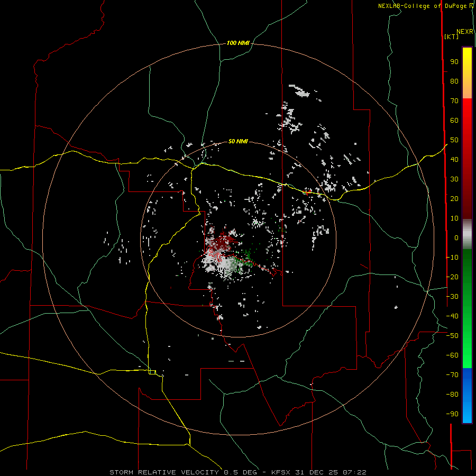This screenshot has height=476, width=476.
Task: Click the -20 value on velocity scale
Action: [452, 277]
